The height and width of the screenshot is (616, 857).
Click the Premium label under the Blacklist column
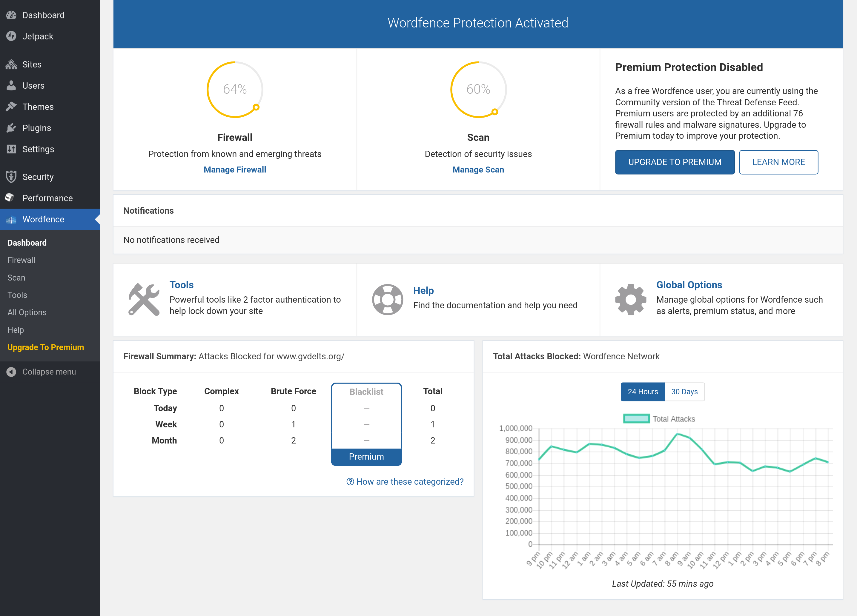[366, 456]
